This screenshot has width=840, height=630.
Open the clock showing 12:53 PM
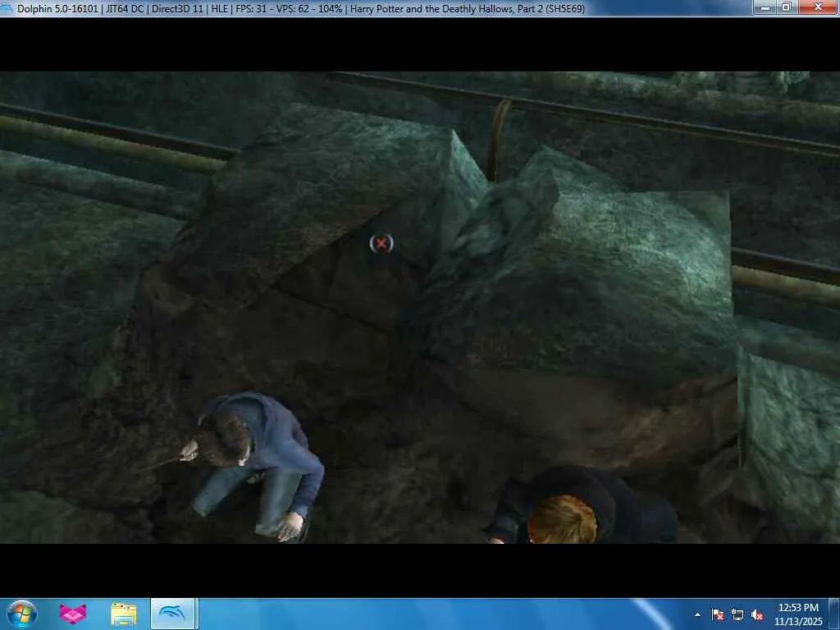[798, 614]
